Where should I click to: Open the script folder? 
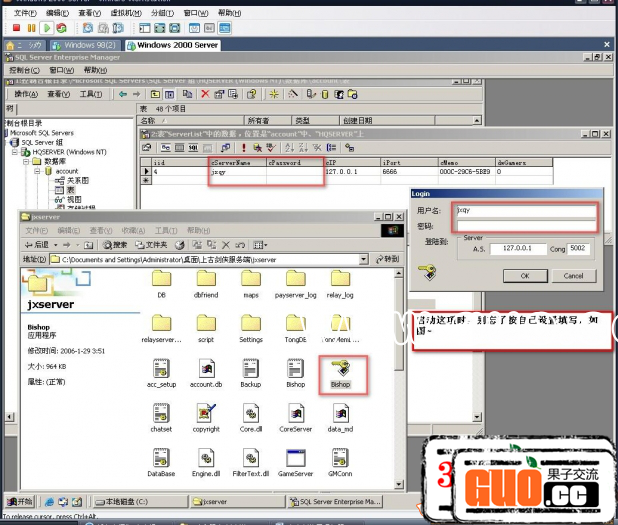coord(206,329)
